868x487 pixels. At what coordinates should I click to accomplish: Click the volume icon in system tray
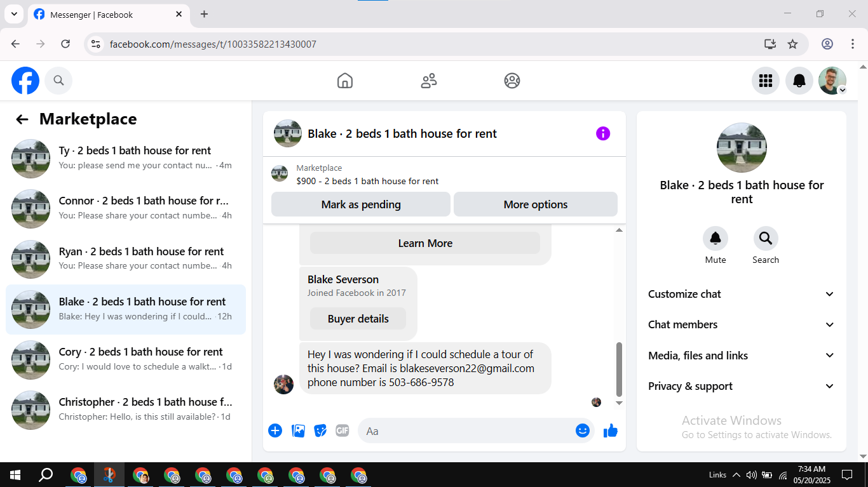(x=751, y=474)
